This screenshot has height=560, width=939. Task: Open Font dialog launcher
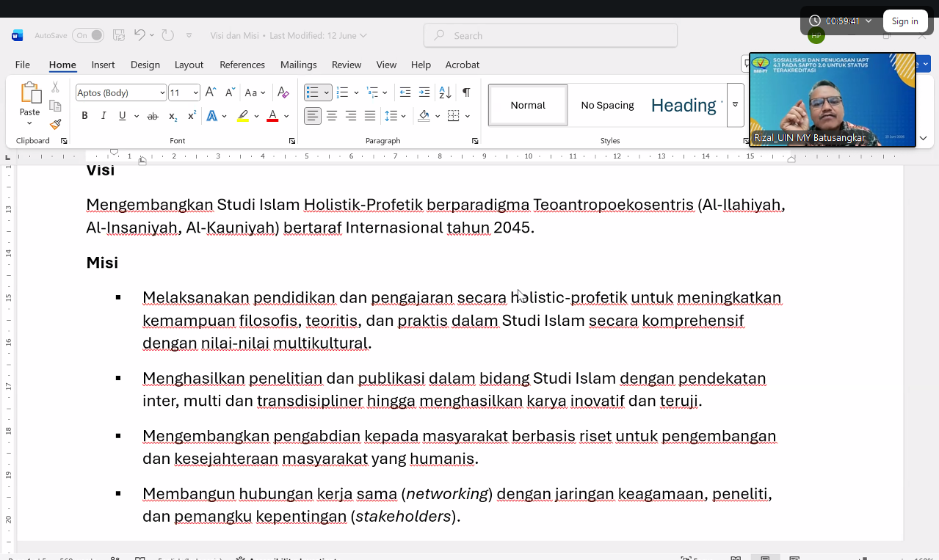pos(292,141)
